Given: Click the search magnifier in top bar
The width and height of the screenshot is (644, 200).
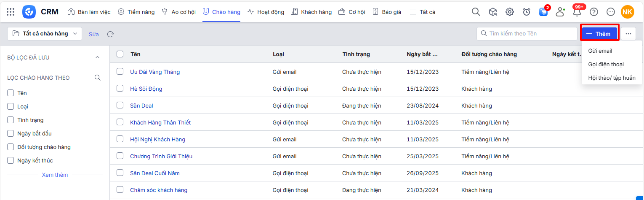Looking at the screenshot, I should [x=476, y=12].
